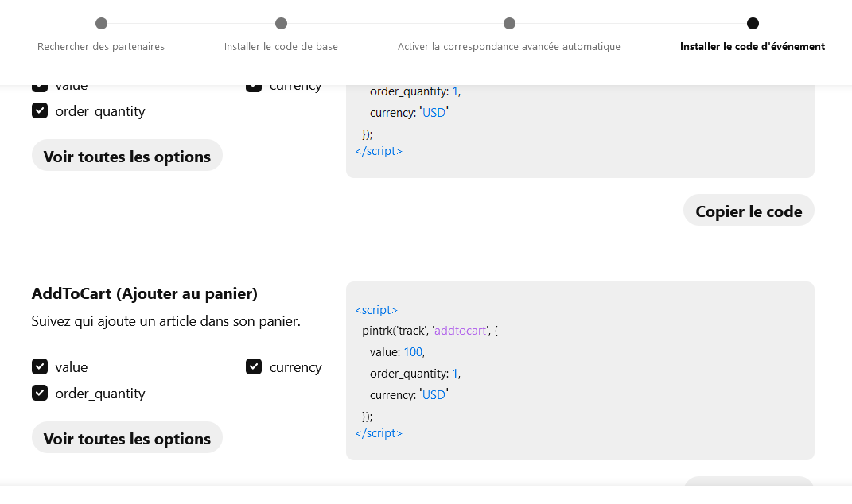
Task: Select the Installer le code d'événement step
Action: click(753, 46)
